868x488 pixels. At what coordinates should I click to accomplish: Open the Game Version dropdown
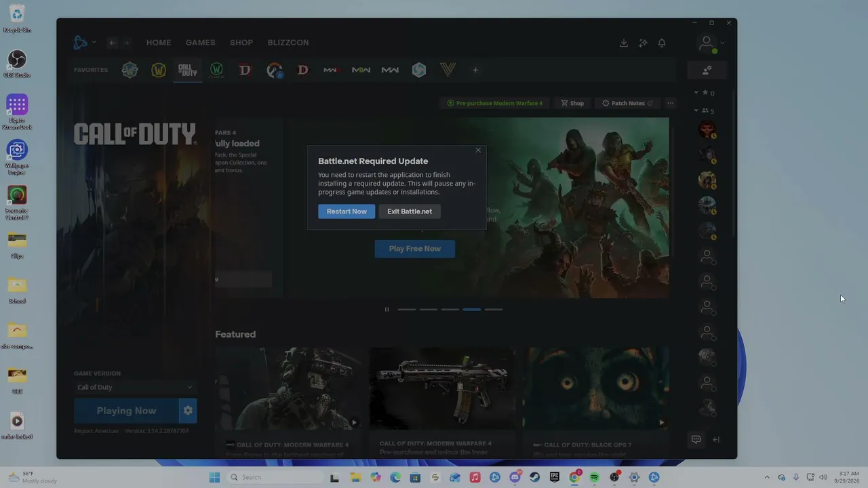coord(135,387)
